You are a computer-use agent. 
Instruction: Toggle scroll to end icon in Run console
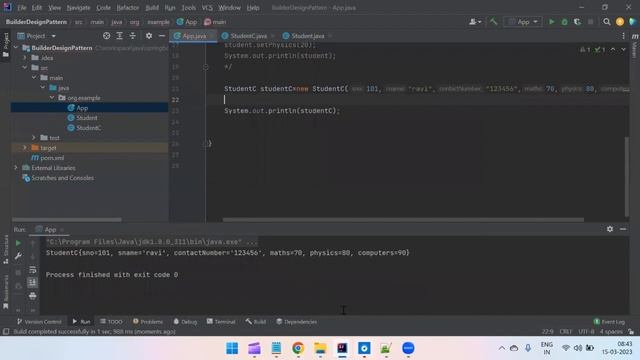(x=33, y=282)
